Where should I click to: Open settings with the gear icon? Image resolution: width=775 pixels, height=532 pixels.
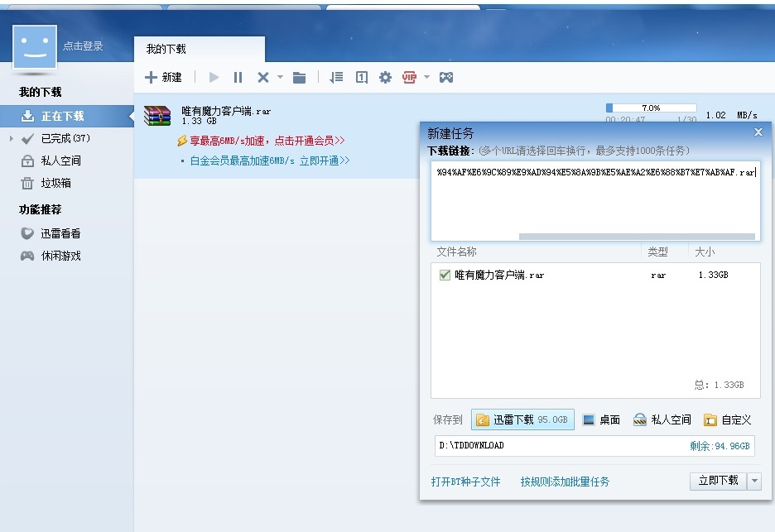point(385,77)
